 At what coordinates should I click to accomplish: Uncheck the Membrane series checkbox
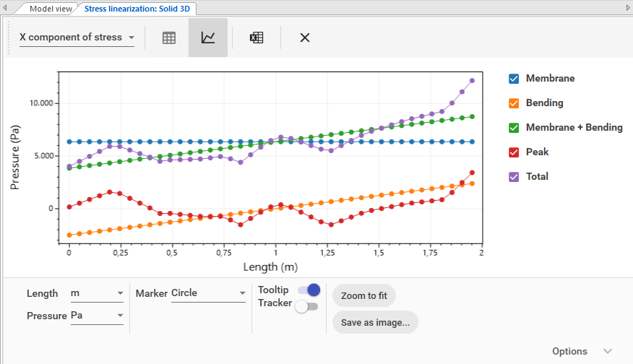[514, 79]
